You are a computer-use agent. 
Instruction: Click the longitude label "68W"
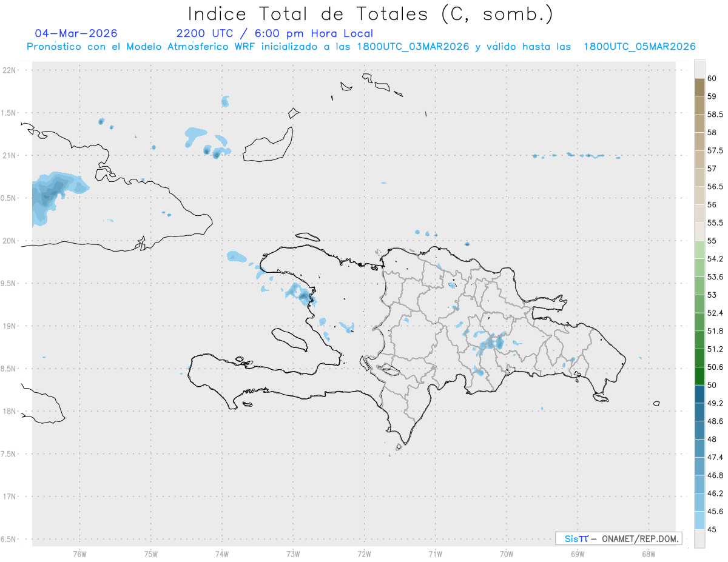pos(648,554)
